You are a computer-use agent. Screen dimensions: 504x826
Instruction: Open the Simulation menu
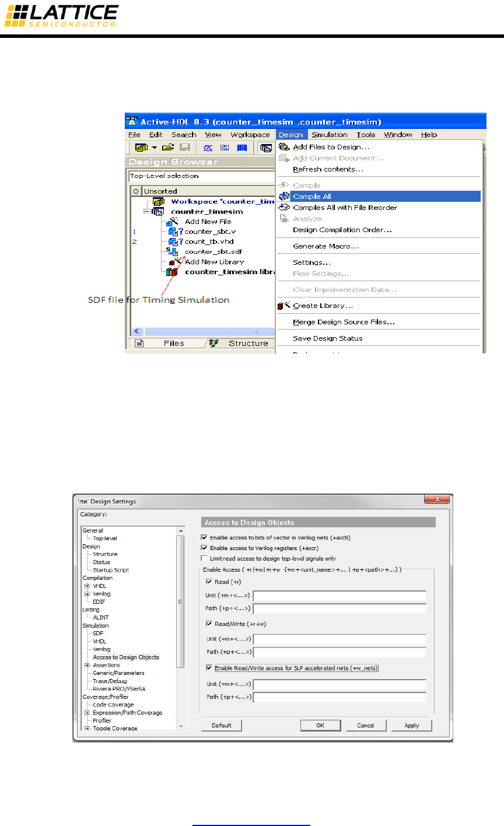tap(329, 135)
